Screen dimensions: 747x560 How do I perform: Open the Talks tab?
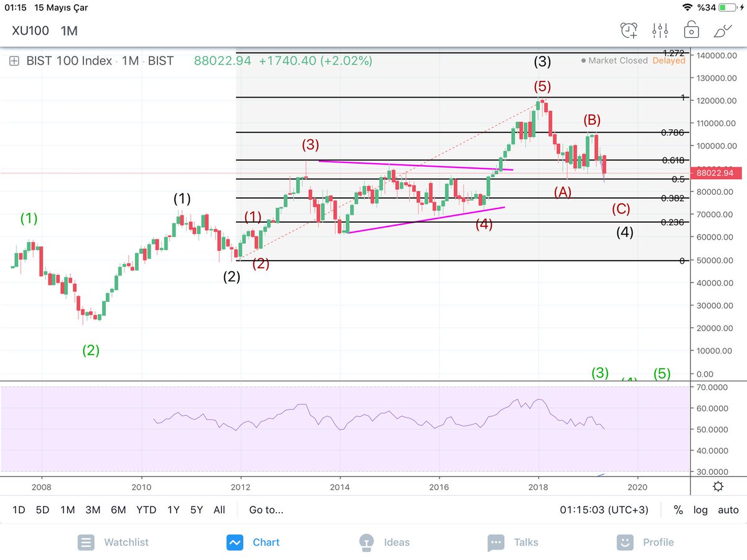pyautogui.click(x=513, y=542)
